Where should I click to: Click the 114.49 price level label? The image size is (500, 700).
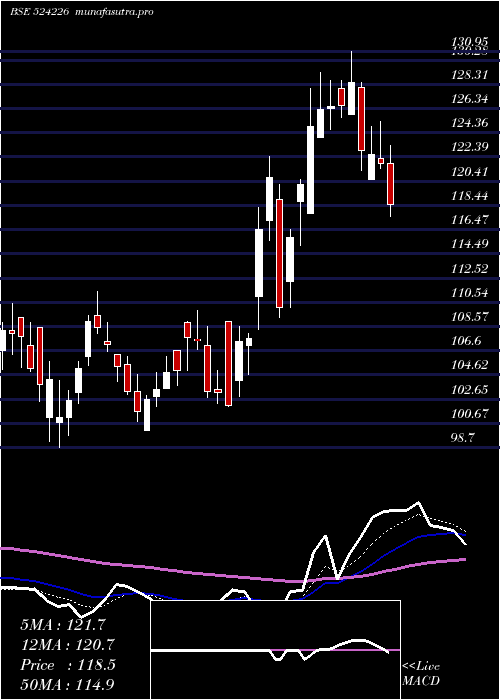point(470,244)
